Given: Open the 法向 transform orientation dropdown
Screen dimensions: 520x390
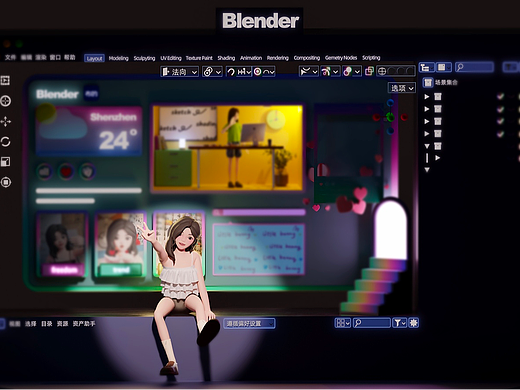Looking at the screenshot, I should click(x=180, y=72).
